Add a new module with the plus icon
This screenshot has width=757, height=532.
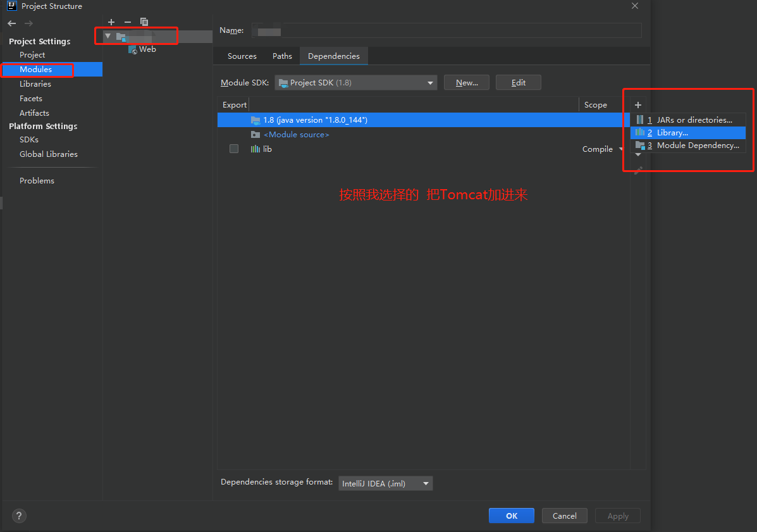click(111, 22)
